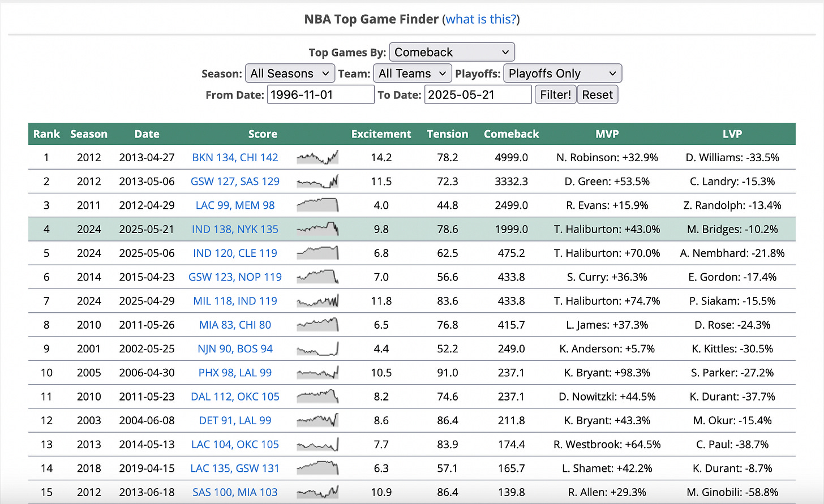Click the Rank column header
This screenshot has height=504, width=824.
(46, 134)
